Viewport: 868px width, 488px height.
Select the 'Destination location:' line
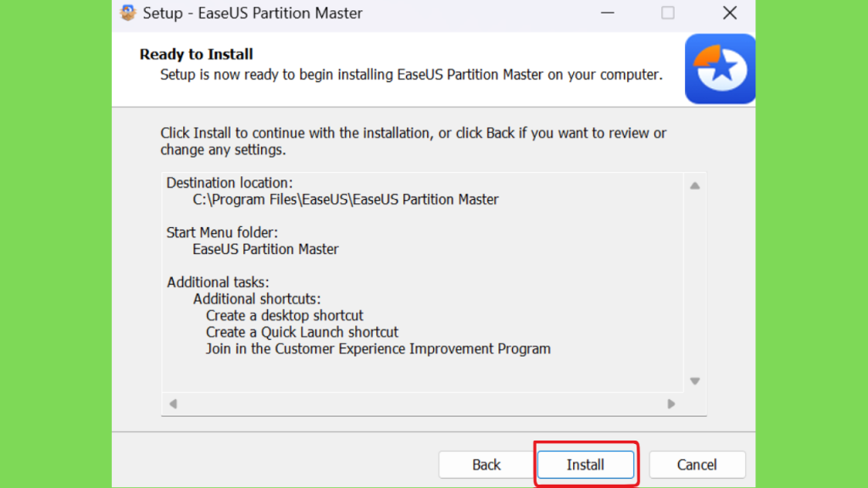[x=229, y=183]
